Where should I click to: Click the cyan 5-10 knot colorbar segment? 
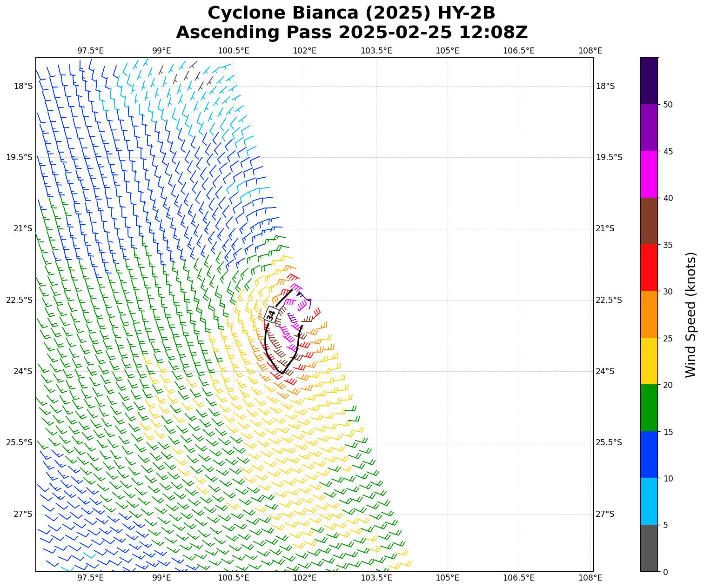[x=649, y=501]
